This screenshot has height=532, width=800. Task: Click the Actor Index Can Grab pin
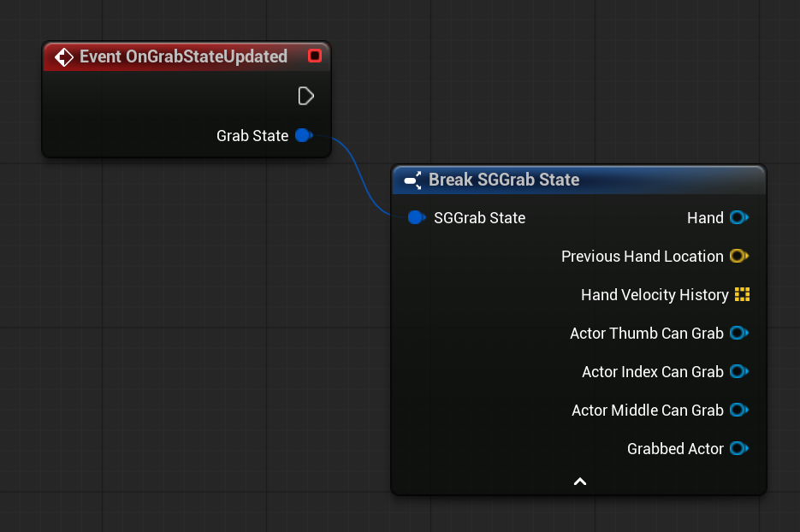(738, 371)
